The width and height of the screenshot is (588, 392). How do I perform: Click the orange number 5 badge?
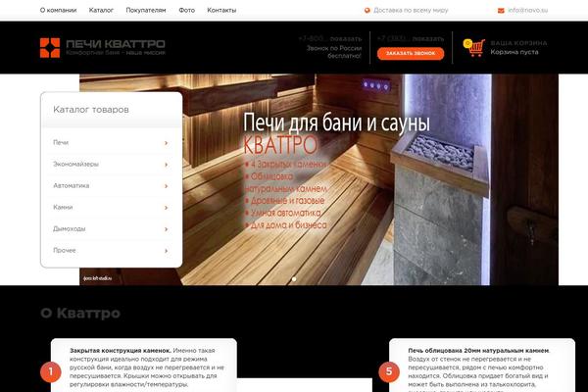pos(389,371)
